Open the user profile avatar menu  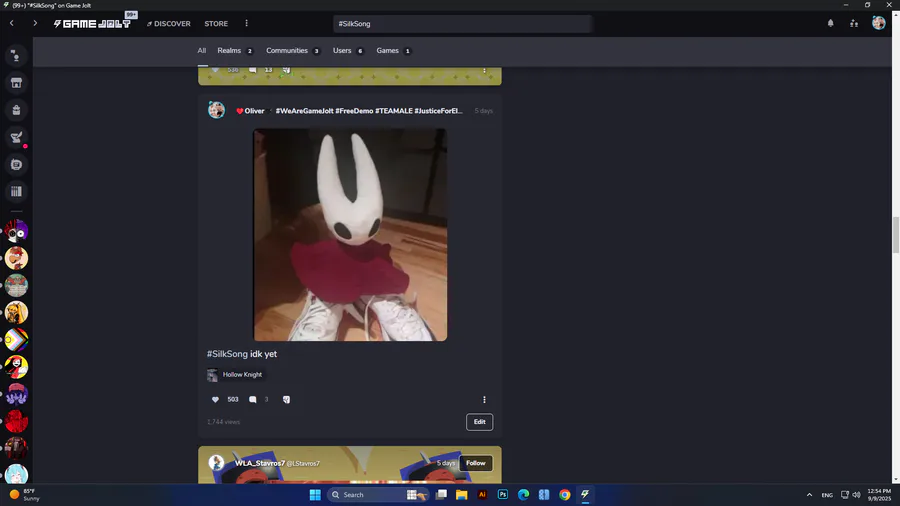[878, 23]
